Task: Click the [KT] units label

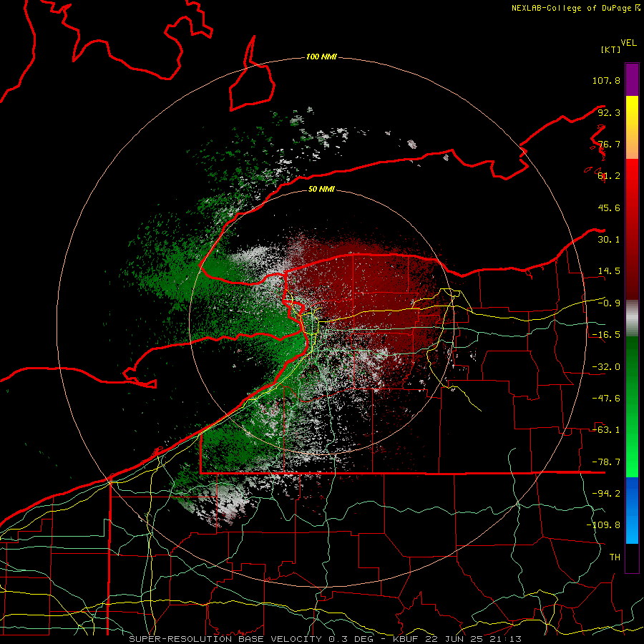Action: tap(611, 49)
